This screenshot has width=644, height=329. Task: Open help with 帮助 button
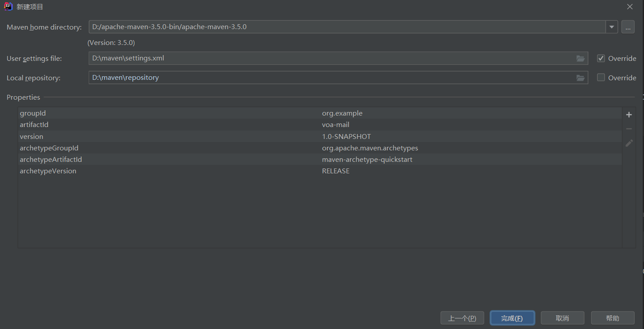tap(613, 318)
